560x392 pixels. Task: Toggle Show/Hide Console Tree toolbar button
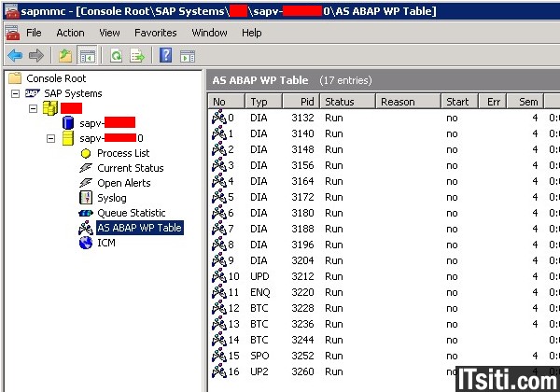(x=87, y=56)
